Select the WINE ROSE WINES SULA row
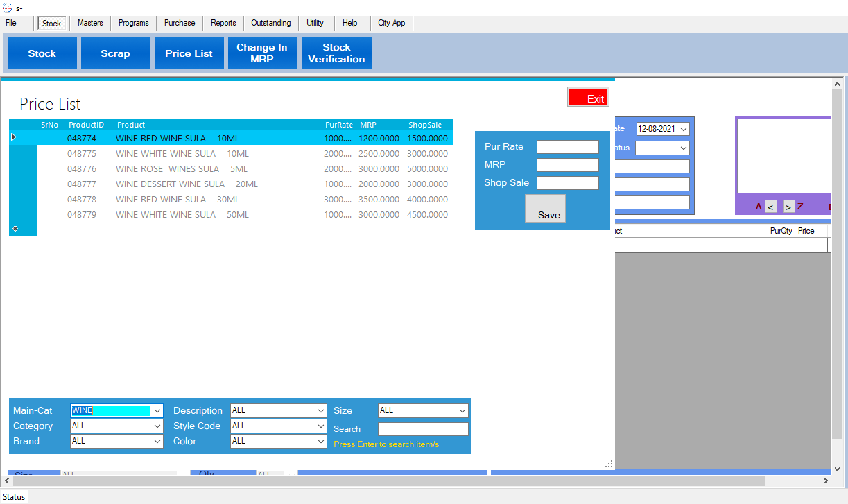This screenshot has height=504, width=848. pyautogui.click(x=167, y=169)
